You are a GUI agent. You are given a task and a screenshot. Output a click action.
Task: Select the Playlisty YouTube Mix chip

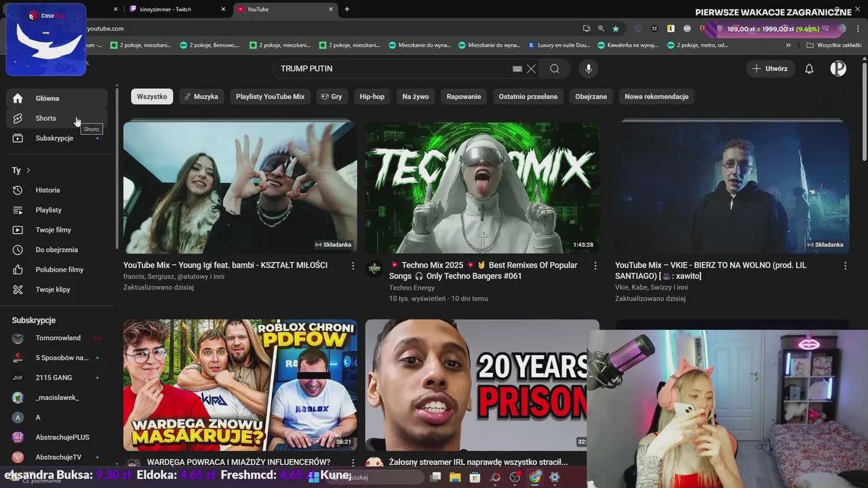(x=270, y=97)
